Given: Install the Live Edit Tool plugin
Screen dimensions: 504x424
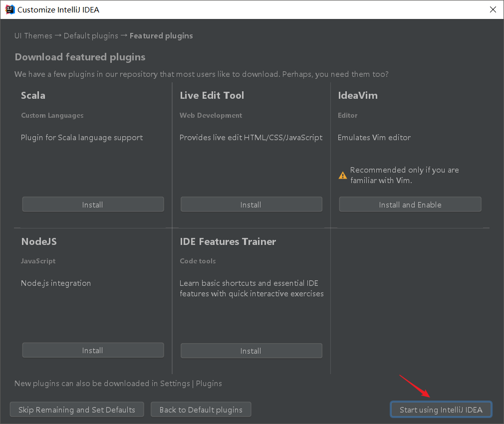Looking at the screenshot, I should 252,205.
